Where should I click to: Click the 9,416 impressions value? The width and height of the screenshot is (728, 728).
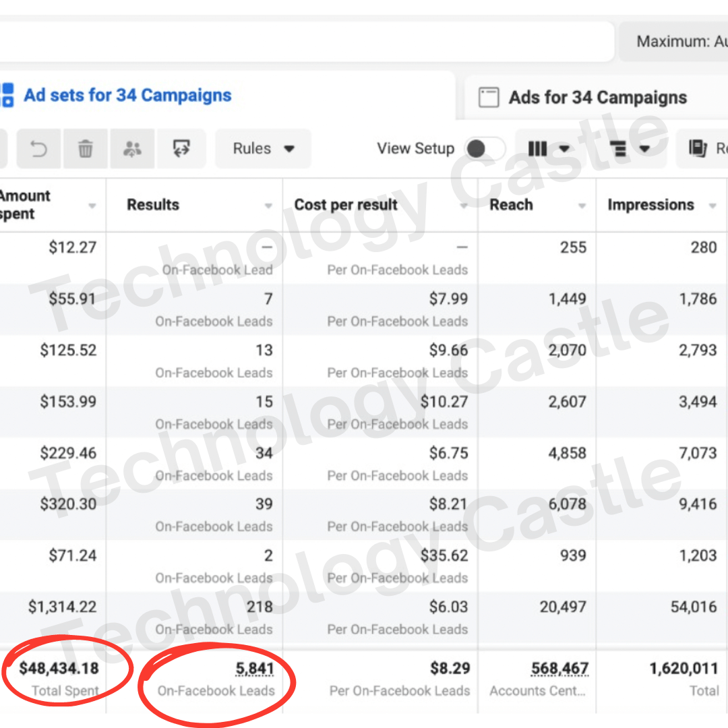tap(698, 504)
